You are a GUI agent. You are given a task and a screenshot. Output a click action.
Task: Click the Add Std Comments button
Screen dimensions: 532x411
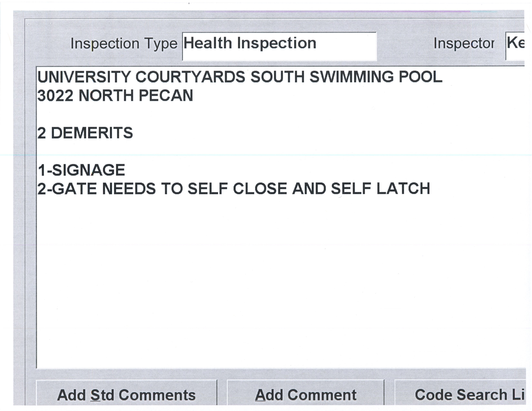(x=126, y=395)
